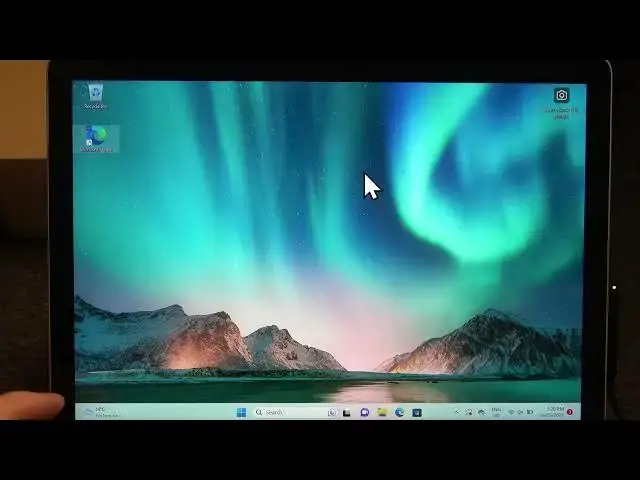Switch the ENG input language indicator

pyautogui.click(x=496, y=412)
